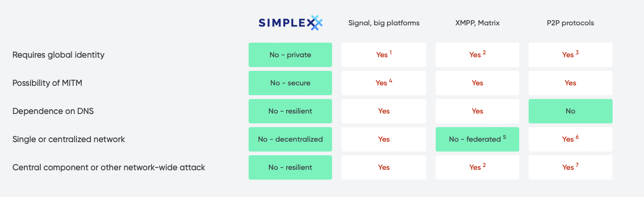Open footnote 4 in the MITM row
Viewport: 644px width, 197px height.
point(390,81)
